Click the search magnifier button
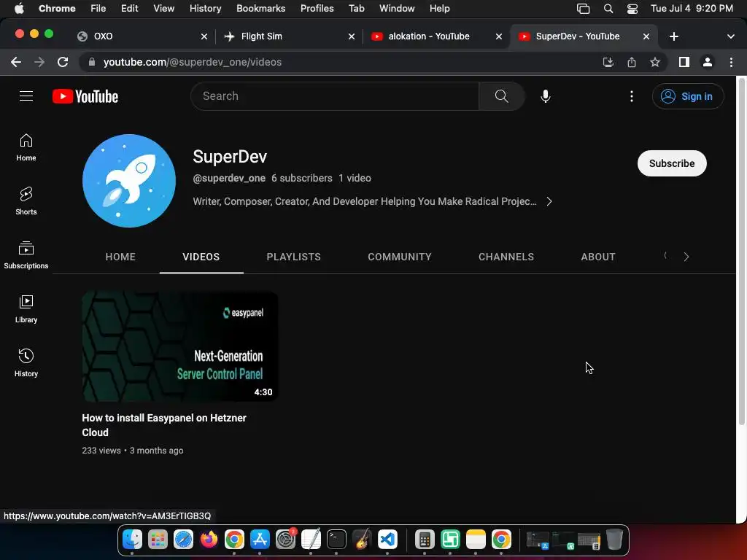This screenshot has height=560, width=747. 502,96
